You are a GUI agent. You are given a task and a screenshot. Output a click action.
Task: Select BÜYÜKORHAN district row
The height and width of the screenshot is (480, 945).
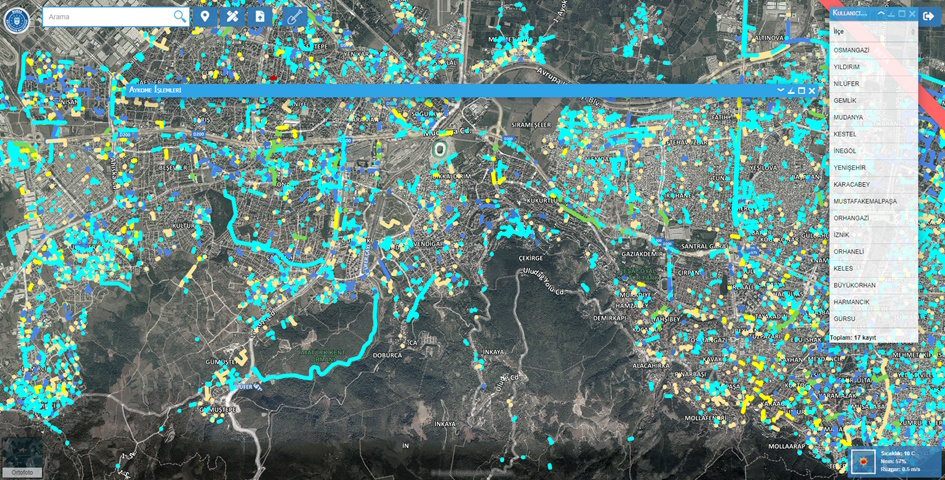coord(854,285)
